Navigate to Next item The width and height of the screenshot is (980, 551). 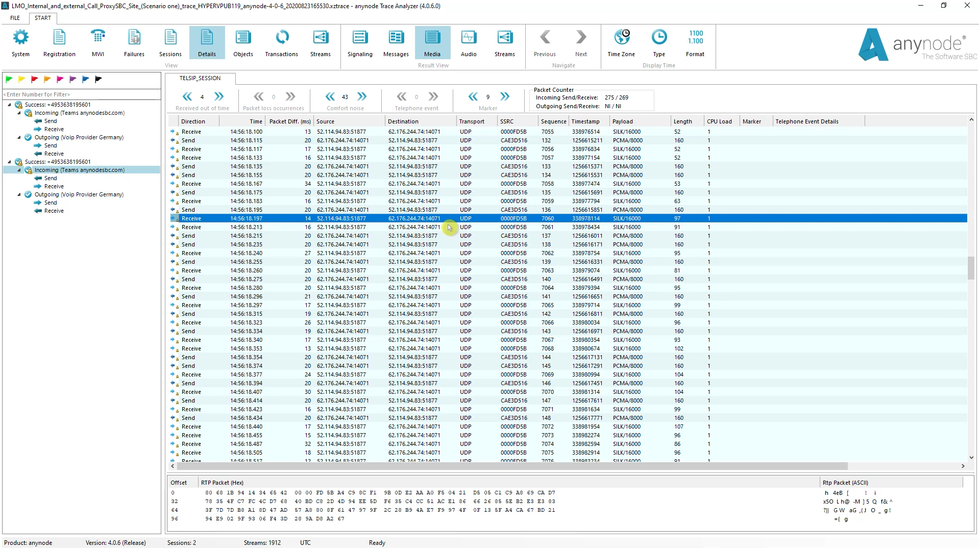[581, 43]
